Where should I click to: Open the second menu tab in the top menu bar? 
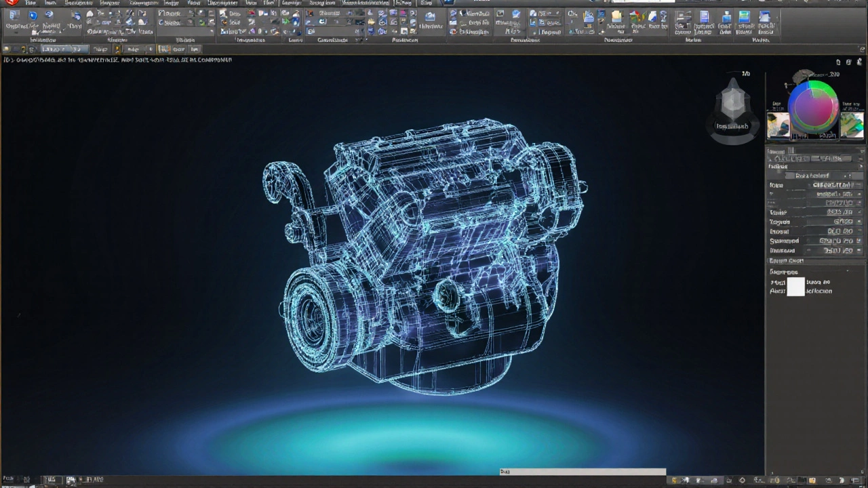50,3
